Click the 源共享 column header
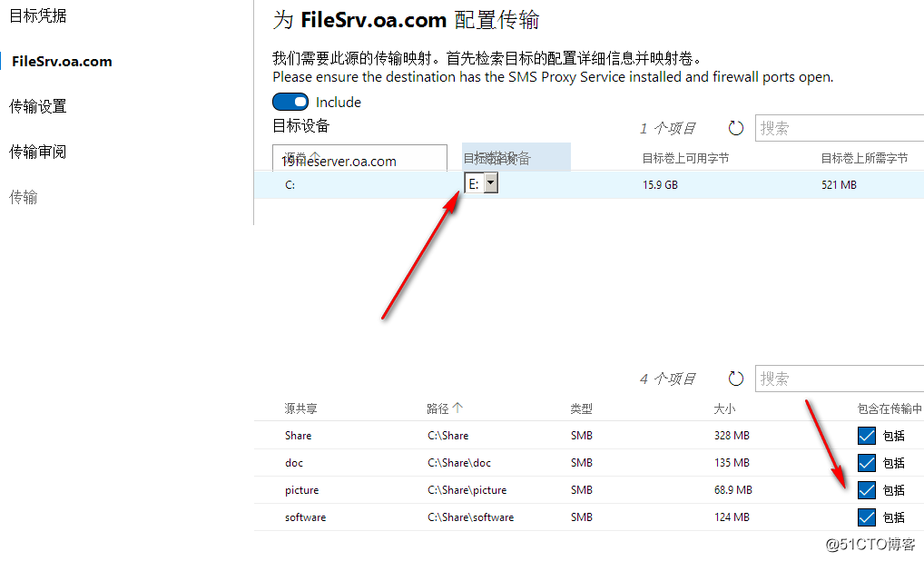This screenshot has width=924, height=561. [x=300, y=408]
